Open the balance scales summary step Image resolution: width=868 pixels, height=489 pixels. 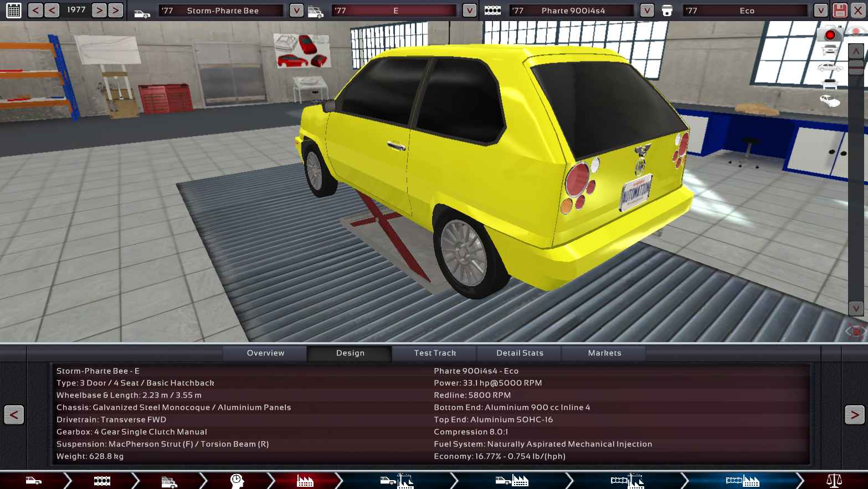pos(834,481)
